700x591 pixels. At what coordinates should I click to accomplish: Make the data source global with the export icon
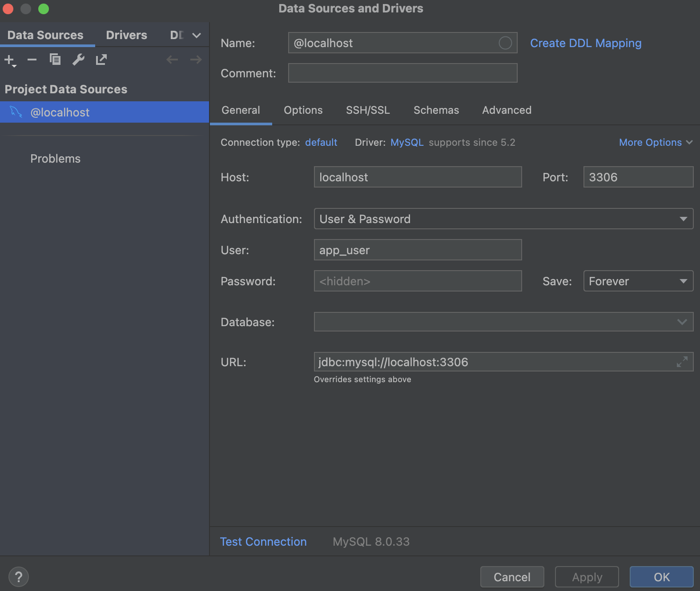coord(101,60)
